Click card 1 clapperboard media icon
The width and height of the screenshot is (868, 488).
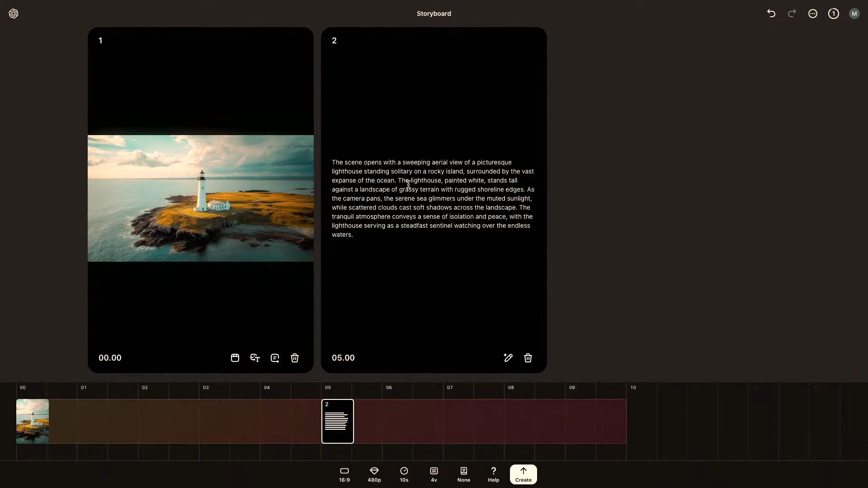click(235, 358)
